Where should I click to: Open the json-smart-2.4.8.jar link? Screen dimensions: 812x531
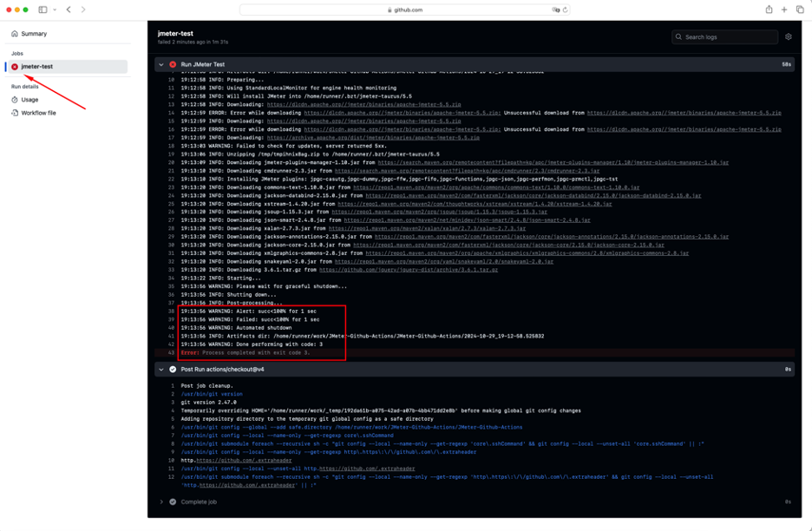tap(467, 220)
